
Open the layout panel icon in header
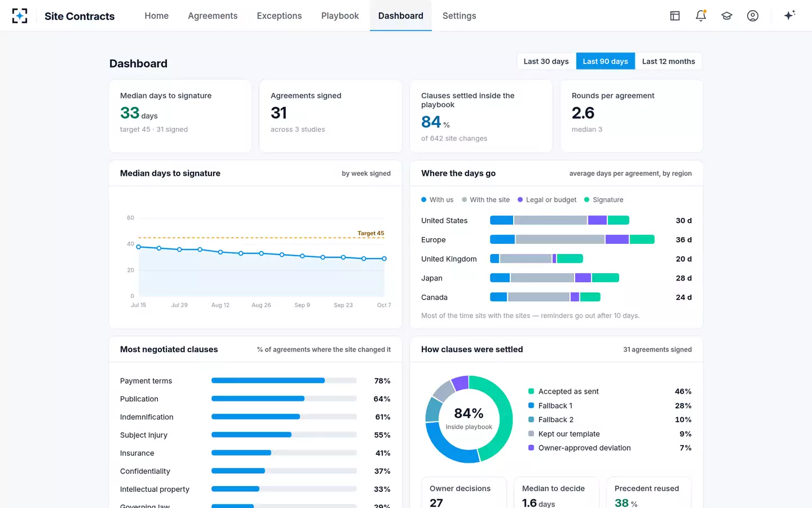coord(675,16)
